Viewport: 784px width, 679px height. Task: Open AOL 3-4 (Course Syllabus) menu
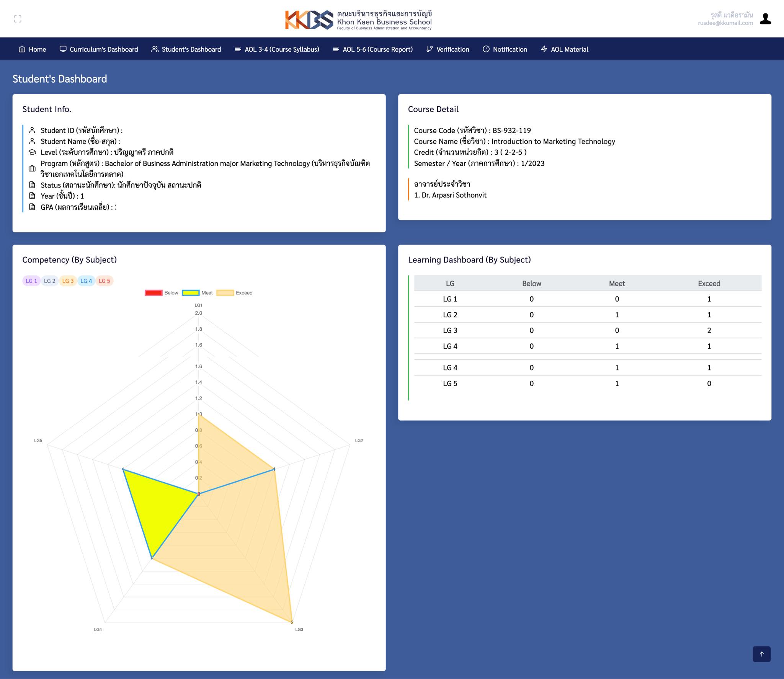(277, 49)
